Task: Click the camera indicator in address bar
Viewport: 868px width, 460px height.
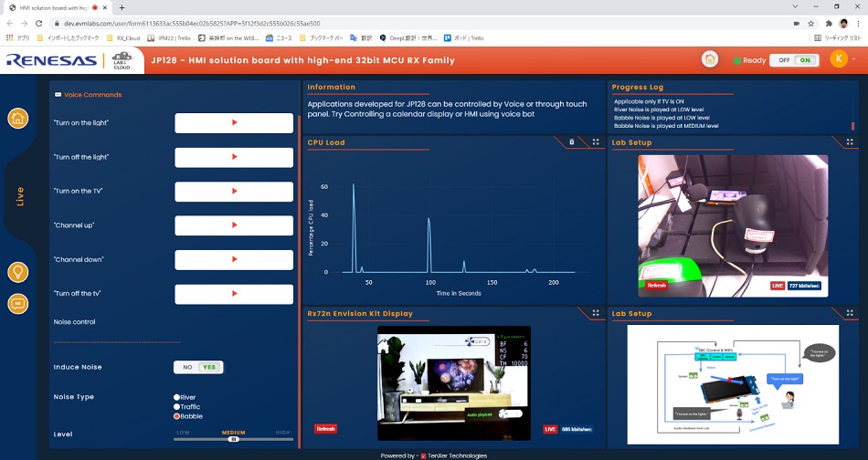Action: [797, 23]
